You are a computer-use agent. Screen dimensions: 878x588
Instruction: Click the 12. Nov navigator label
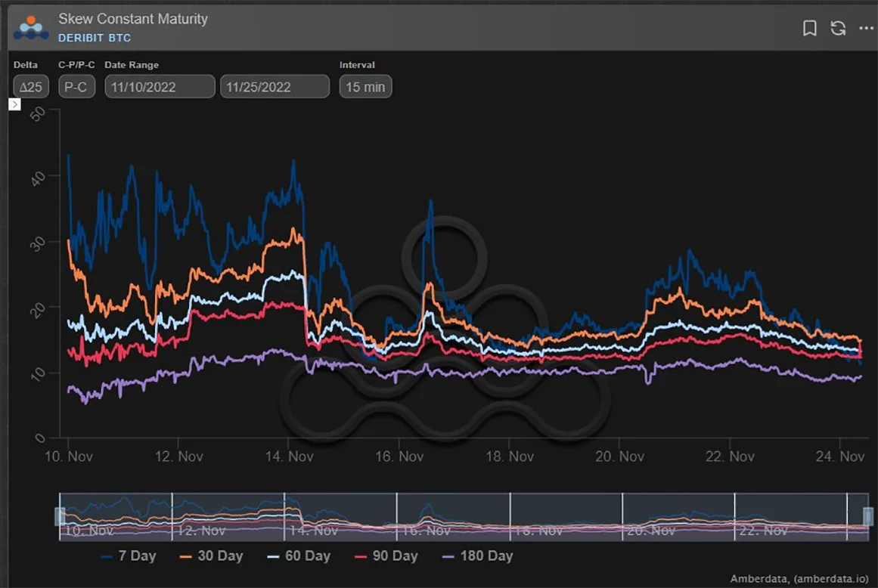pos(201,531)
